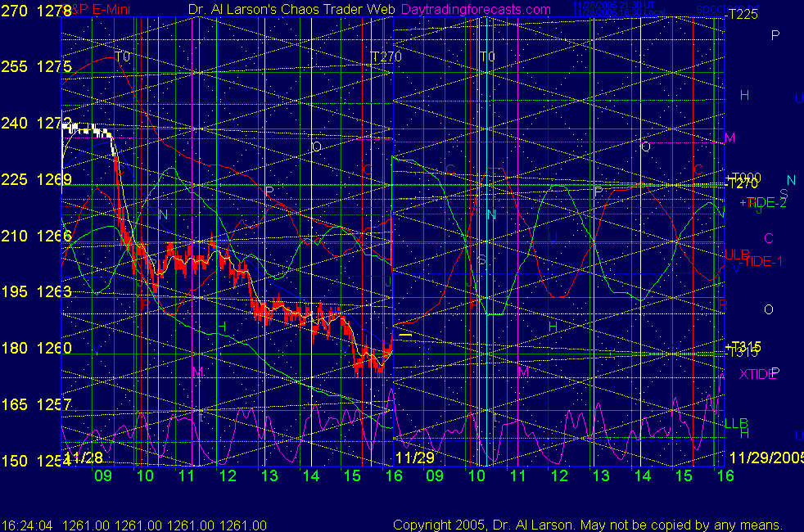
Task: Select the '180 1260' price axis label
Action: click(x=36, y=348)
